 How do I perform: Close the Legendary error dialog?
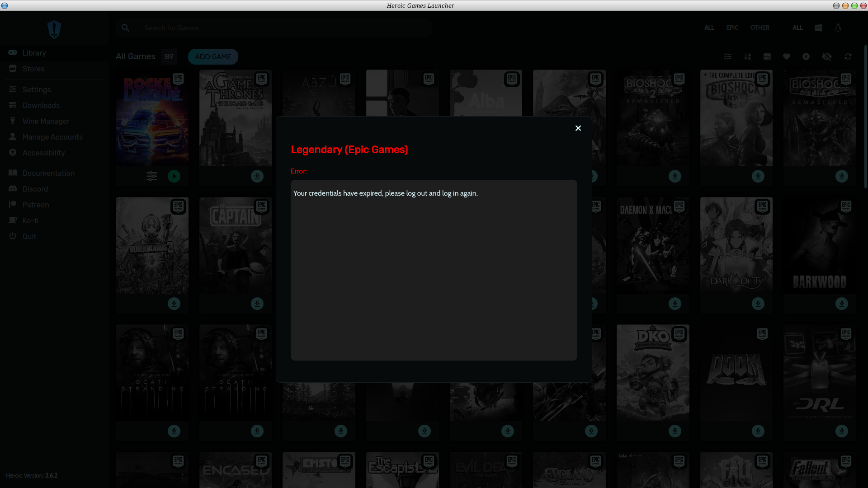(578, 128)
